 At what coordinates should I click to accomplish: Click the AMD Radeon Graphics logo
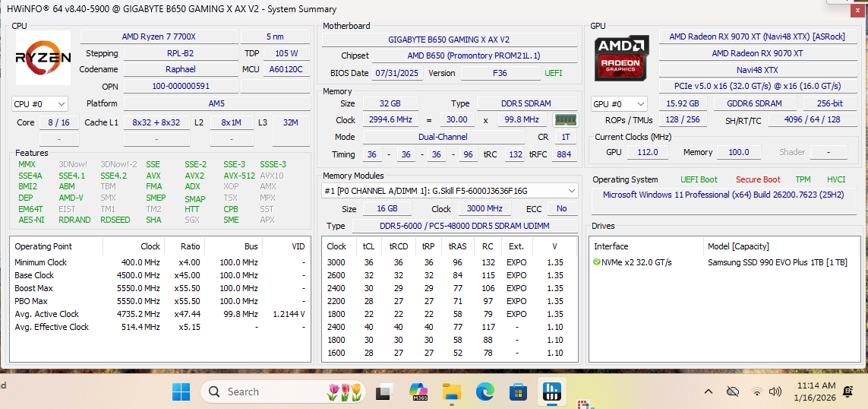pos(622,58)
